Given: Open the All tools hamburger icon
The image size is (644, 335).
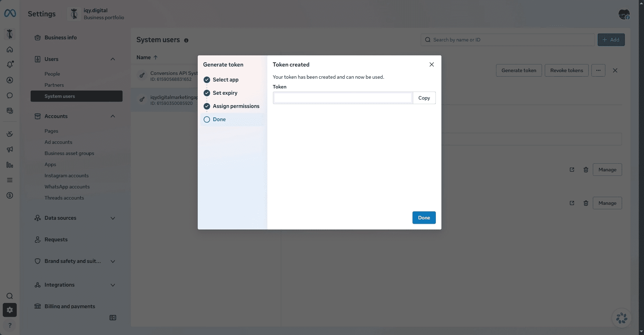Looking at the screenshot, I should pyautogui.click(x=10, y=180).
